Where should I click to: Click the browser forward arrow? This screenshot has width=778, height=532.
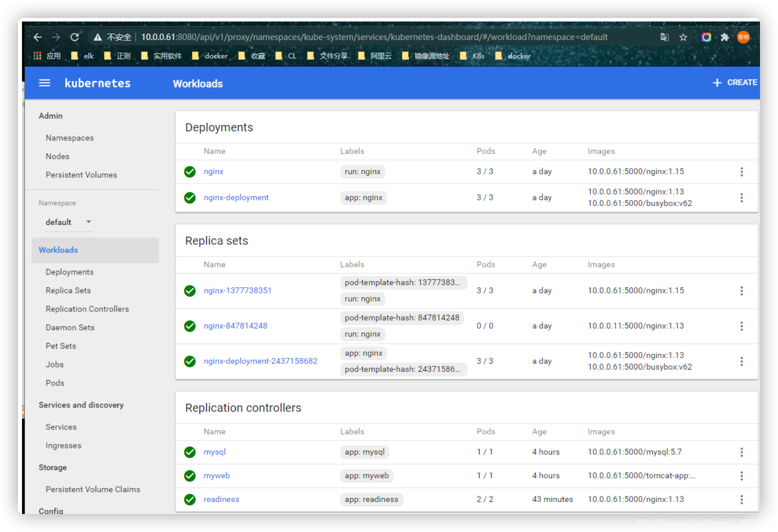(x=56, y=37)
